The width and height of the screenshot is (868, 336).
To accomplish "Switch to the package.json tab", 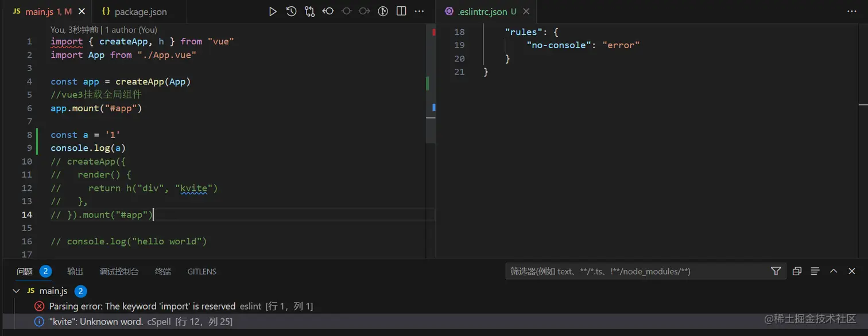I will (x=139, y=11).
